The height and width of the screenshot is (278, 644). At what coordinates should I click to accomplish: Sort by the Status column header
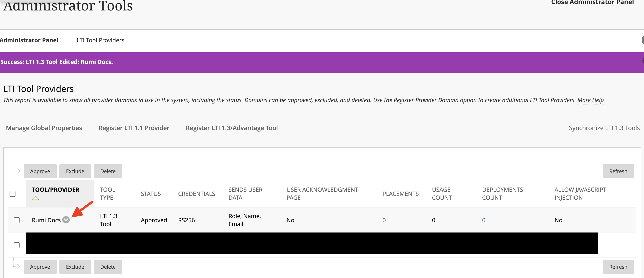[151, 194]
